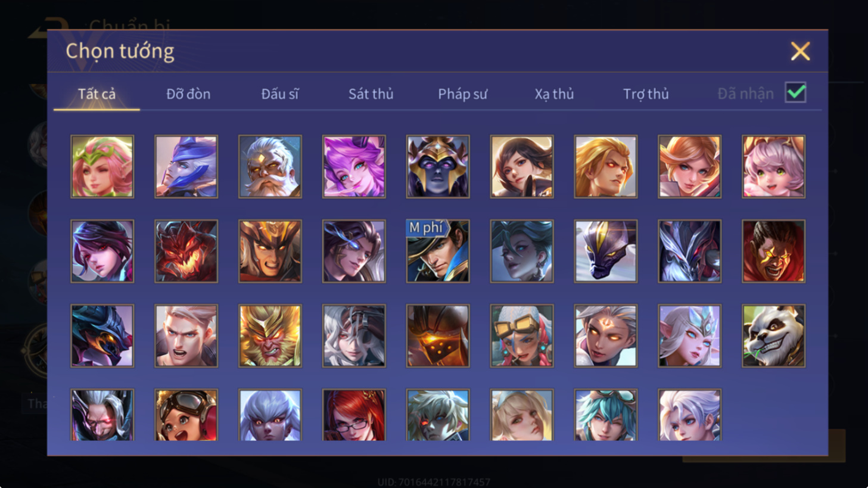
Task: Choose the teal-haired hero wearing goggles
Action: (606, 415)
